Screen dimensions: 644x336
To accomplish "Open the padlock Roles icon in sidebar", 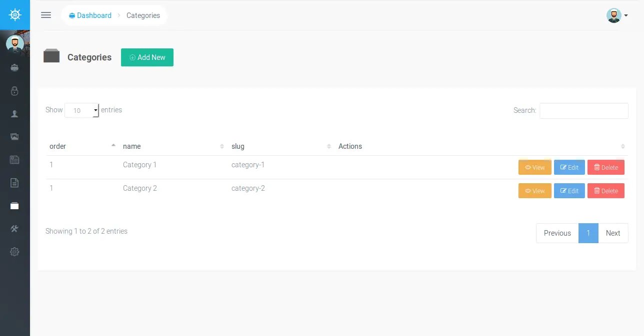I will tap(14, 91).
